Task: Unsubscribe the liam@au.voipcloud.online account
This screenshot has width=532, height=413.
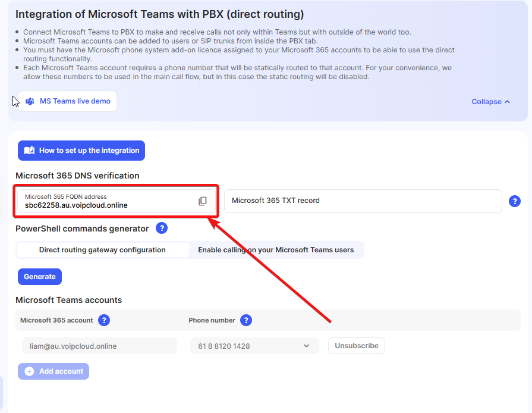Action: (356, 346)
